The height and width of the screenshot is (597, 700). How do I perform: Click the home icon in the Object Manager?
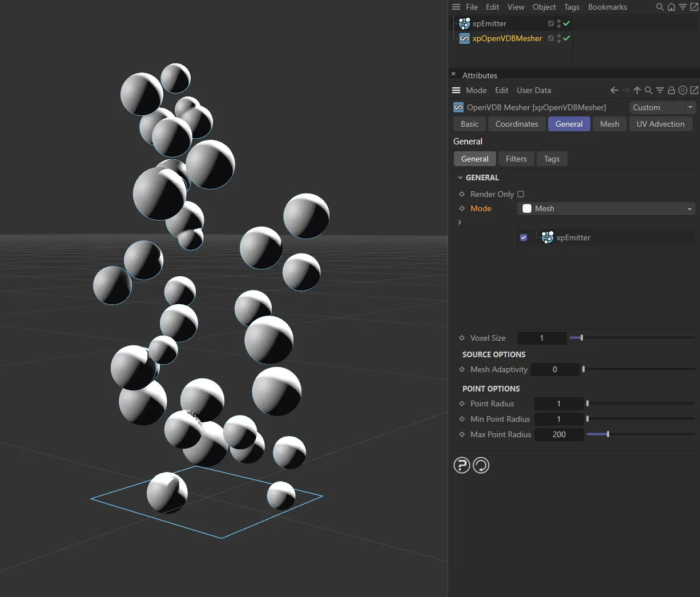[671, 7]
